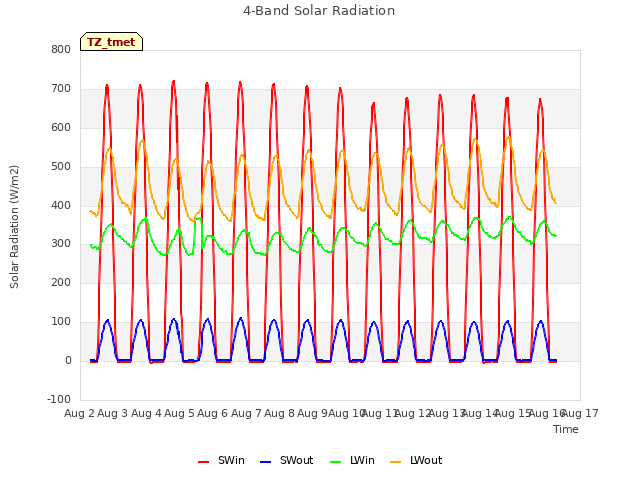
Task: Click the 600 y-axis tick label
Action: click(61, 128)
